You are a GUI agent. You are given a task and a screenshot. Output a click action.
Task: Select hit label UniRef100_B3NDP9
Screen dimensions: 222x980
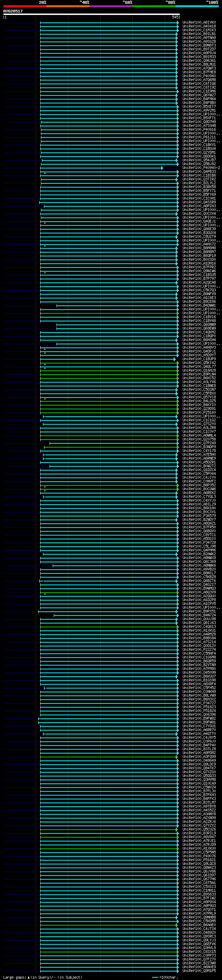(x=199, y=447)
